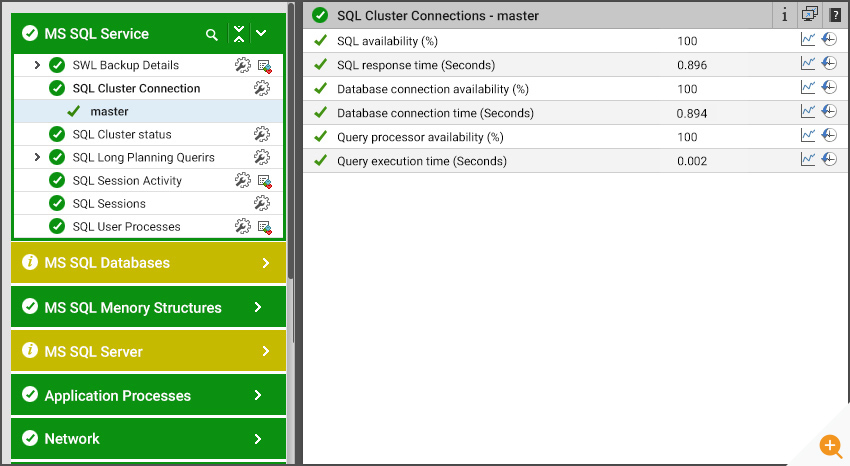Click the layer panel vertical scrollbar
The image size is (850, 466).
click(x=291, y=141)
